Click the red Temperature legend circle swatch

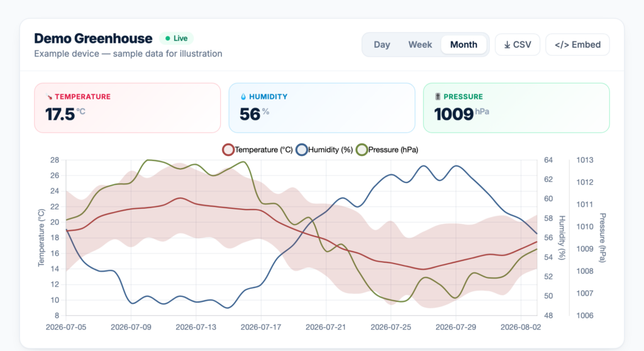pos(228,150)
